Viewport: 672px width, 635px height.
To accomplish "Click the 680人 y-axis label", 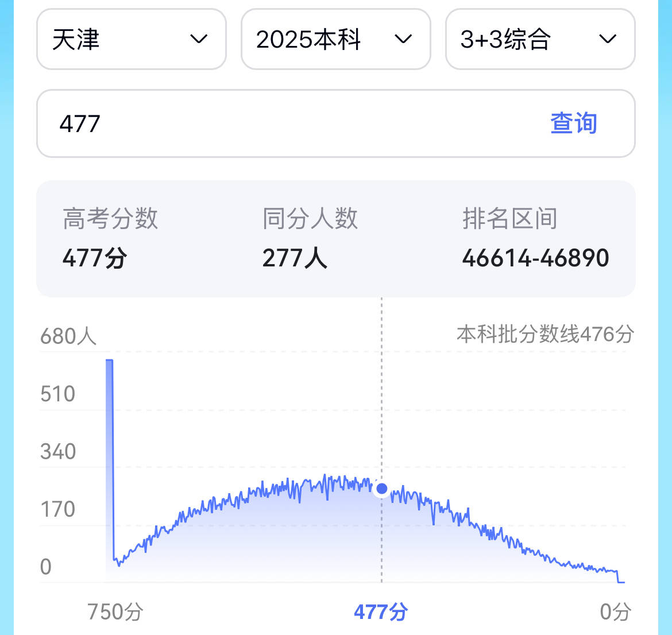I will [68, 336].
